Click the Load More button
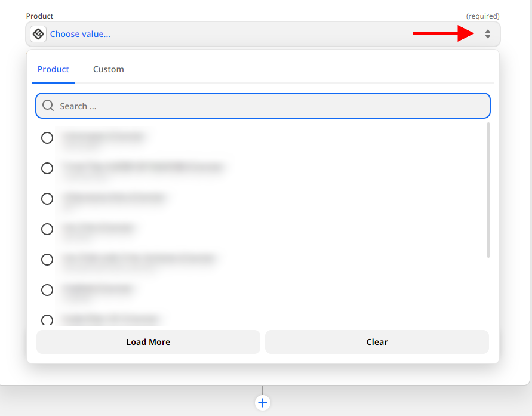 click(147, 342)
